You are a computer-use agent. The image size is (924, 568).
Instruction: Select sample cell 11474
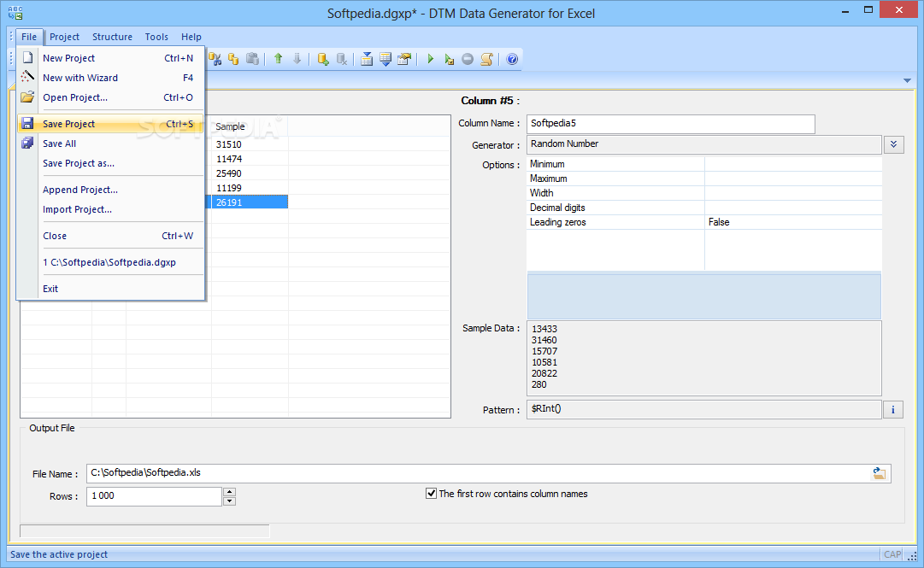250,159
